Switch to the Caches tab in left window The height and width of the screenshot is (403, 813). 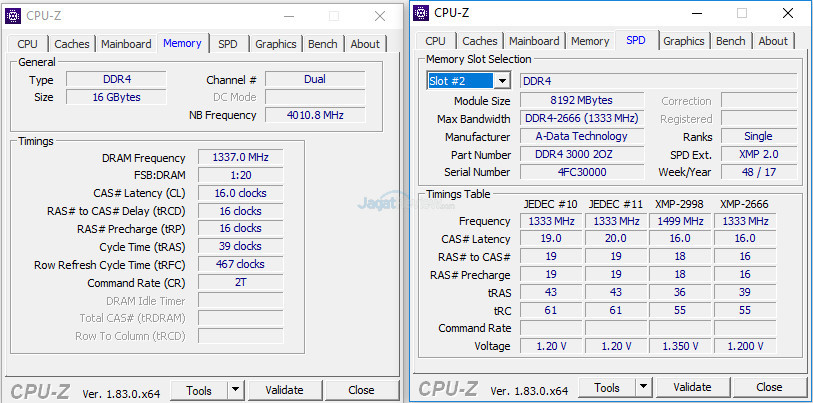pos(72,44)
